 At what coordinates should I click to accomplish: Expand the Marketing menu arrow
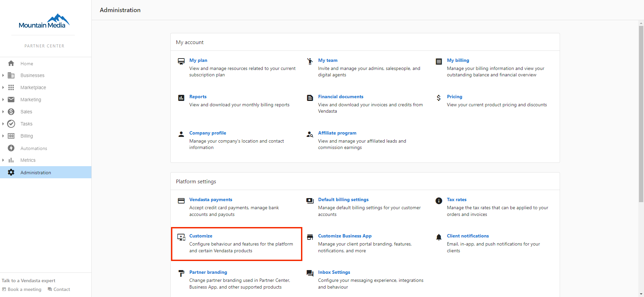[3, 100]
